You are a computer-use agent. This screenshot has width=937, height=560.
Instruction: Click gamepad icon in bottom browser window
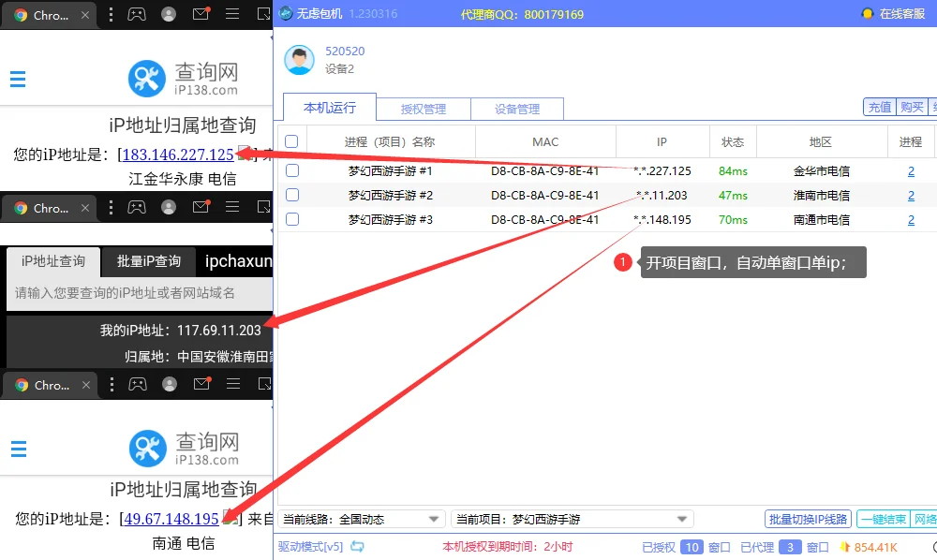tap(138, 385)
